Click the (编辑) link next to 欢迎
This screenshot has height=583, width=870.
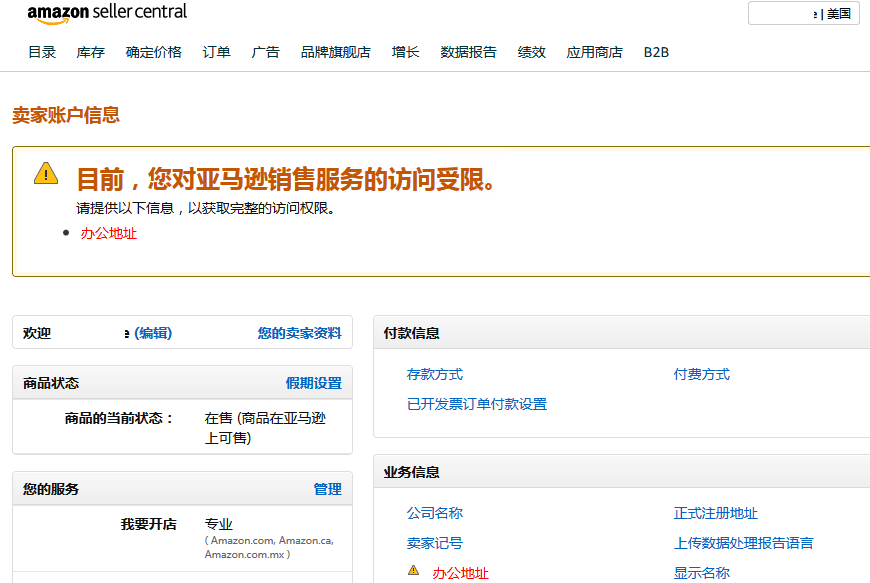153,333
